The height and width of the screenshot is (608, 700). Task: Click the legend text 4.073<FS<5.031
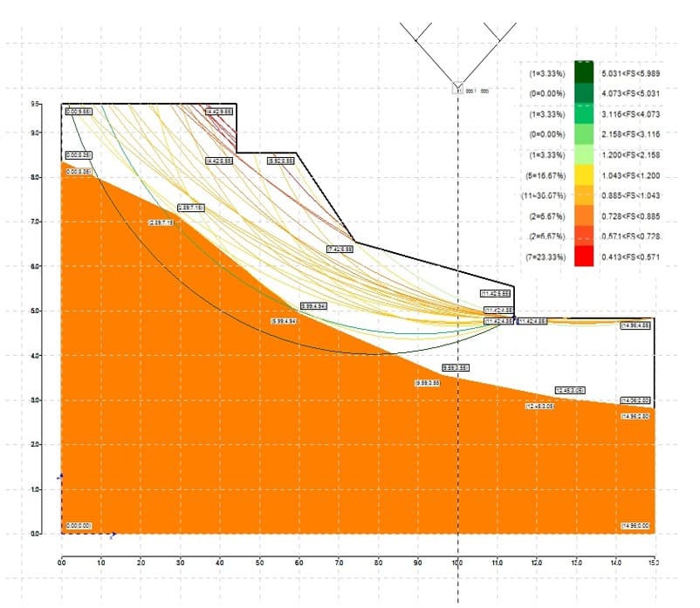[630, 93]
